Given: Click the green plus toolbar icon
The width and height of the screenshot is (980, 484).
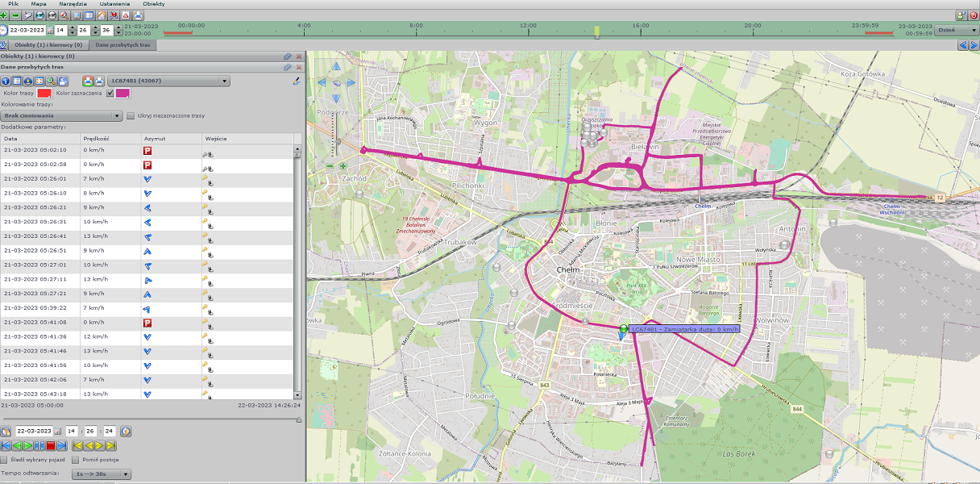Looking at the screenshot, I should point(5,15).
